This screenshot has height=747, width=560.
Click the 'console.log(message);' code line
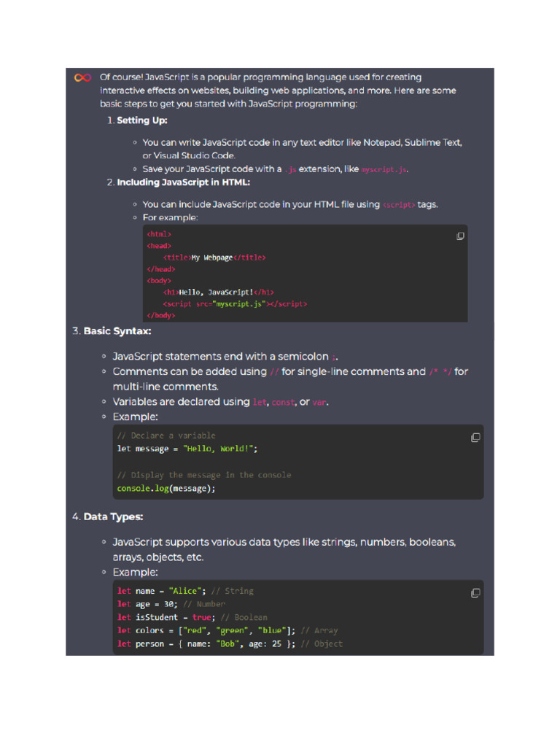[166, 489]
